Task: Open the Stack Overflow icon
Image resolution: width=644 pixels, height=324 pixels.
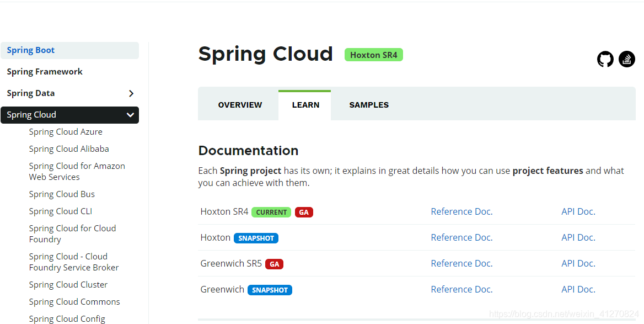Action: point(627,59)
